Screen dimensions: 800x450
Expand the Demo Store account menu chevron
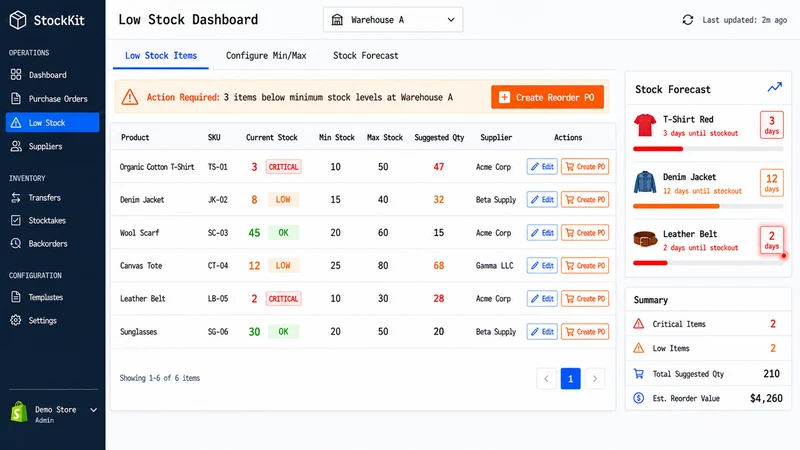(x=93, y=410)
